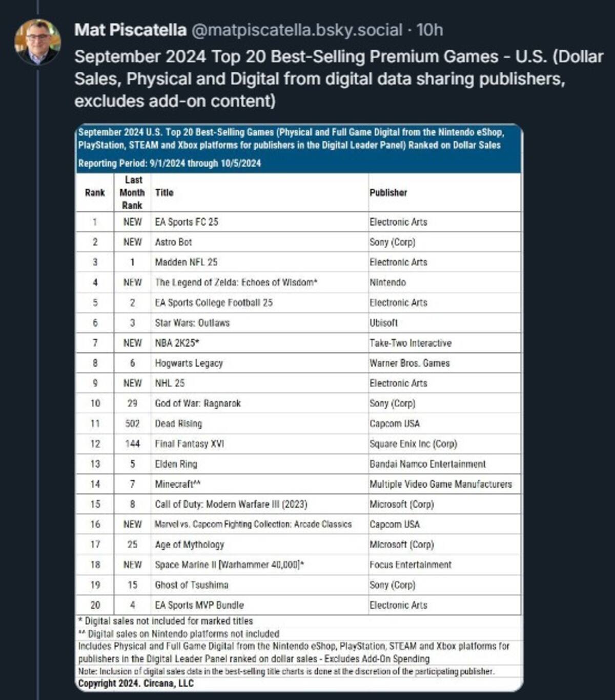Click the post text about September 2024 games
Viewport: 615px width, 700px height.
click(x=338, y=78)
